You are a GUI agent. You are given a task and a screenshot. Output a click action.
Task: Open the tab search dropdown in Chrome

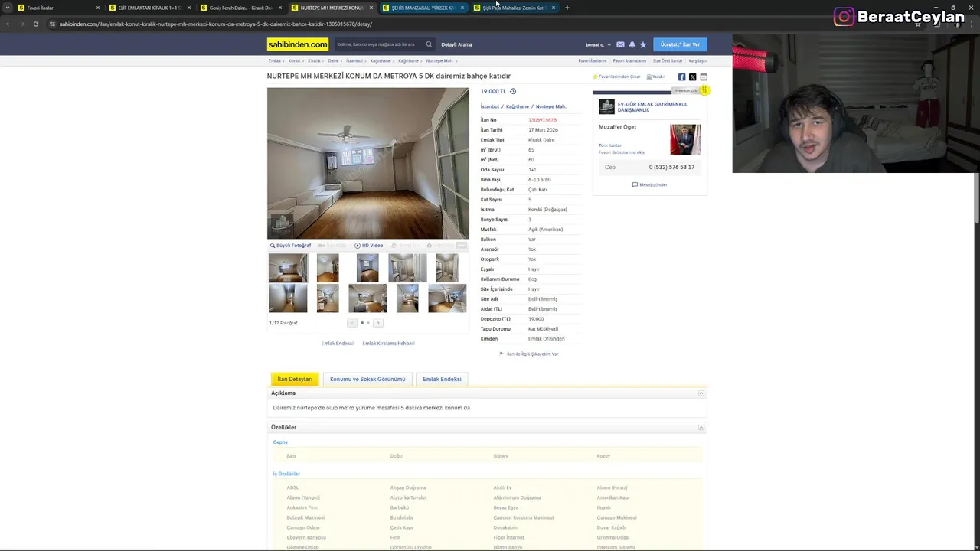coord(8,8)
